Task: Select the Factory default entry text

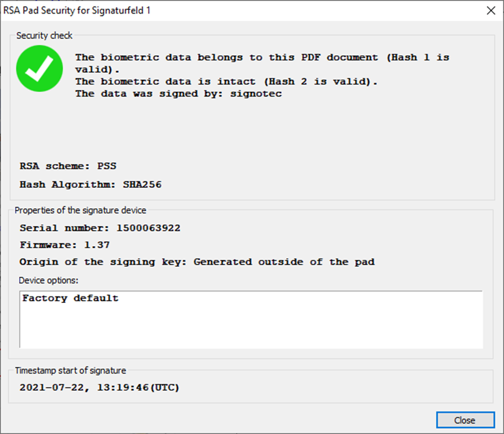Action: 71,298
